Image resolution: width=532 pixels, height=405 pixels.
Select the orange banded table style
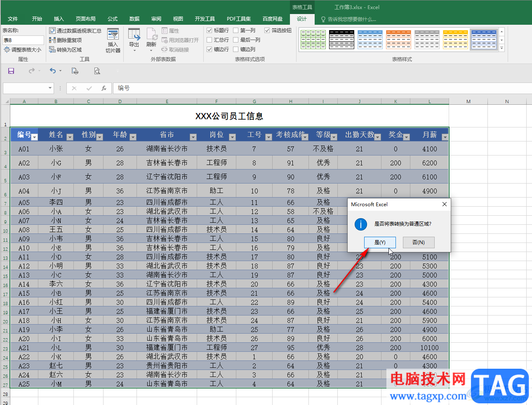tap(398, 40)
